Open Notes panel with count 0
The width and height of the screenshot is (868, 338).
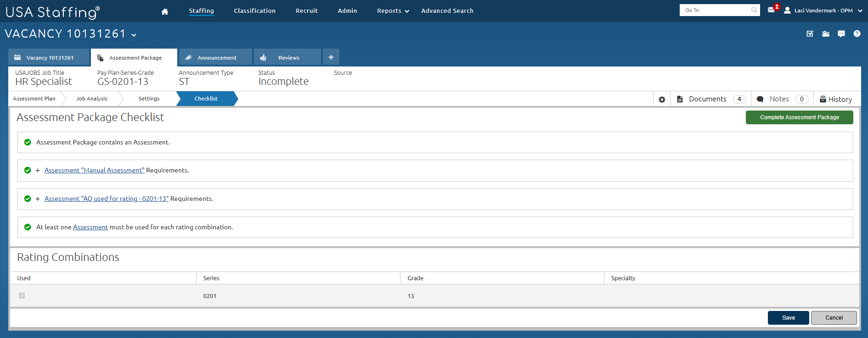[x=782, y=99]
